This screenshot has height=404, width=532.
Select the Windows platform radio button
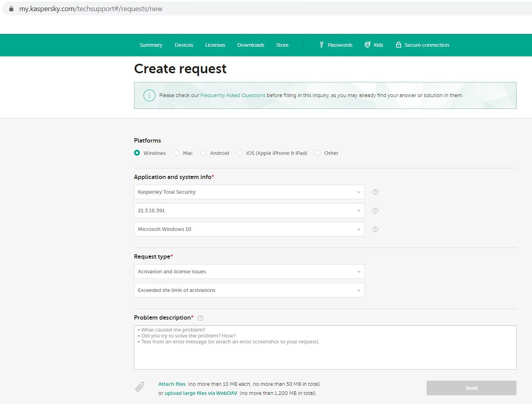(137, 153)
